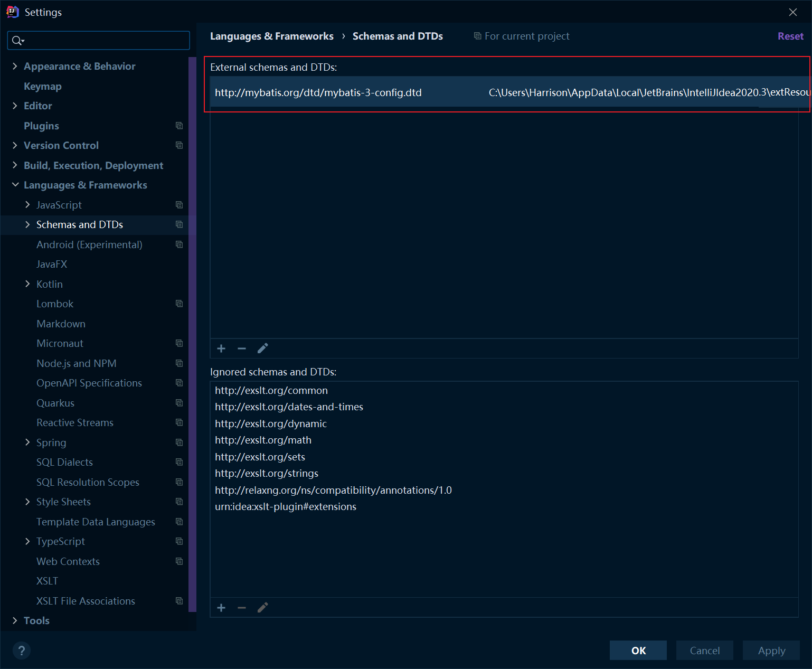Open XSLT settings page
Image resolution: width=812 pixels, height=669 pixels.
(x=47, y=581)
